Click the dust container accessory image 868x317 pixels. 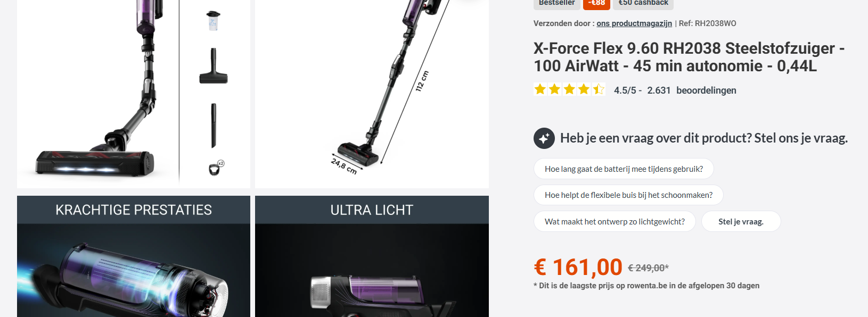pyautogui.click(x=213, y=20)
